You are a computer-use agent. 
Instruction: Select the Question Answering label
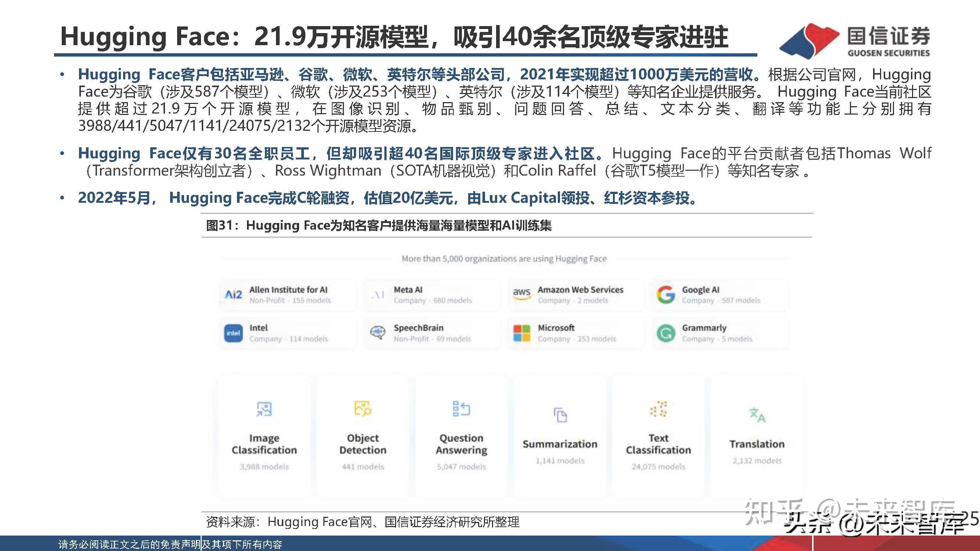click(461, 444)
